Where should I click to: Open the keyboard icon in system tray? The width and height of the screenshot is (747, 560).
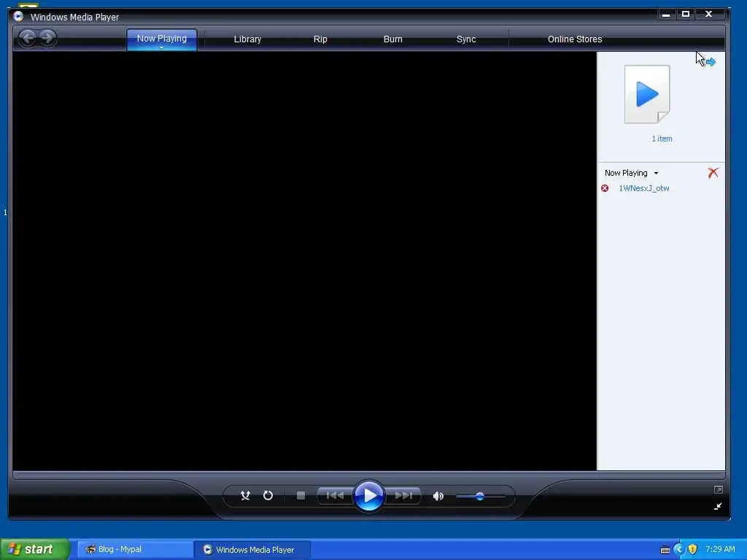pos(665,550)
